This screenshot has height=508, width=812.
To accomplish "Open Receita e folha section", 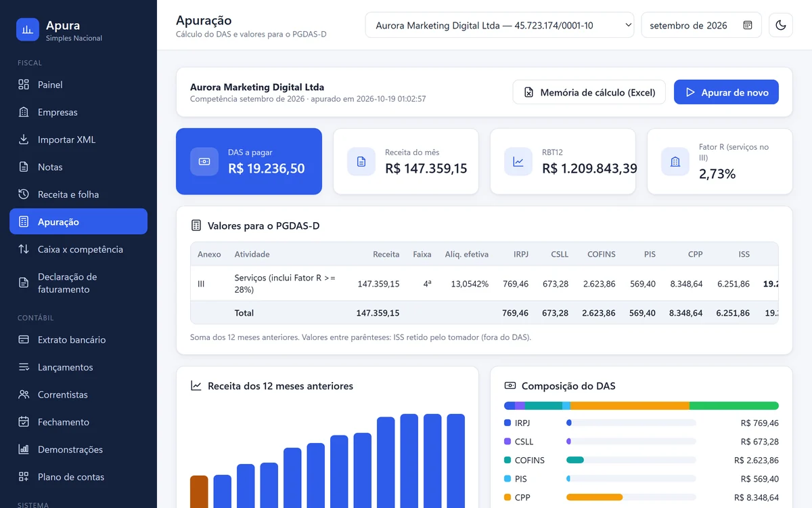I will pos(78,194).
